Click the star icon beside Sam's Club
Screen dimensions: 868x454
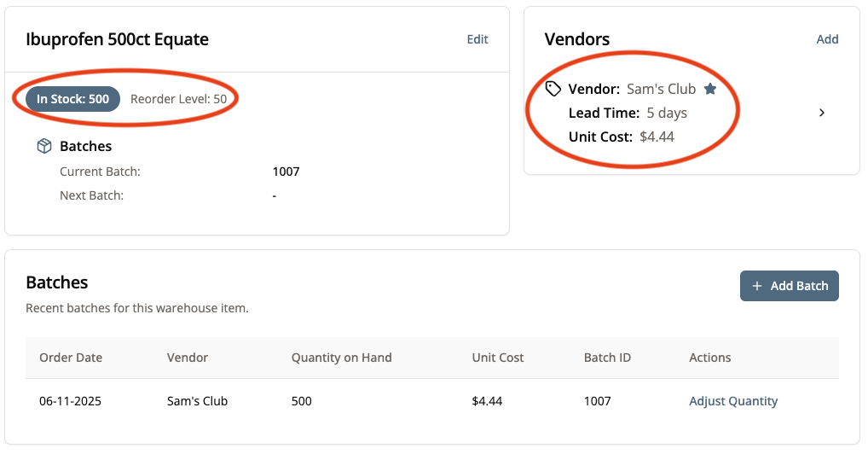tap(710, 89)
